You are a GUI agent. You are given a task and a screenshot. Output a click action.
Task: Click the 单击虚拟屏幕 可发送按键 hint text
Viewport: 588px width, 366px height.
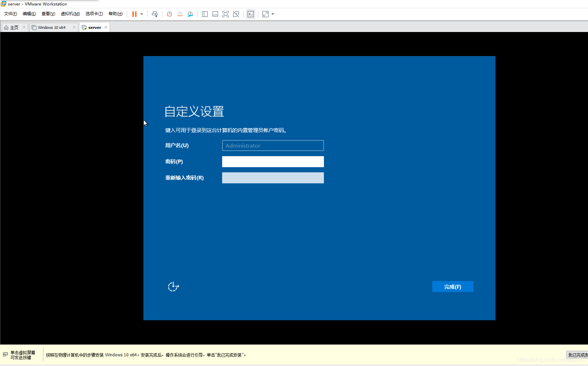coord(23,355)
